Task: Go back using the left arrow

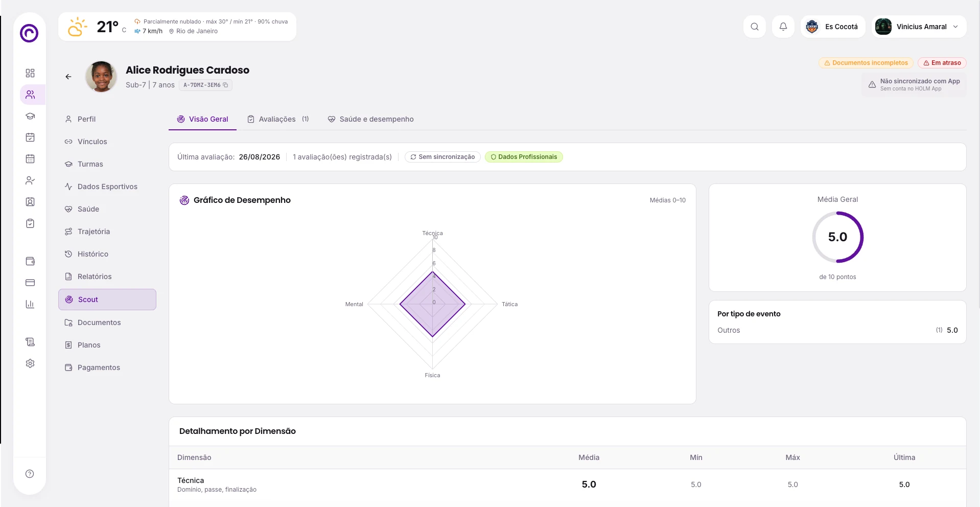Action: pos(68,77)
